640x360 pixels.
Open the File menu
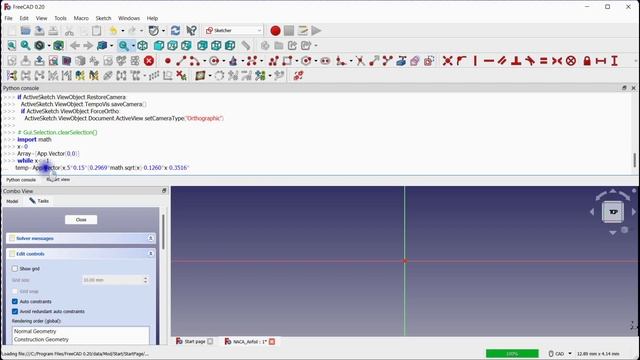coord(8,18)
